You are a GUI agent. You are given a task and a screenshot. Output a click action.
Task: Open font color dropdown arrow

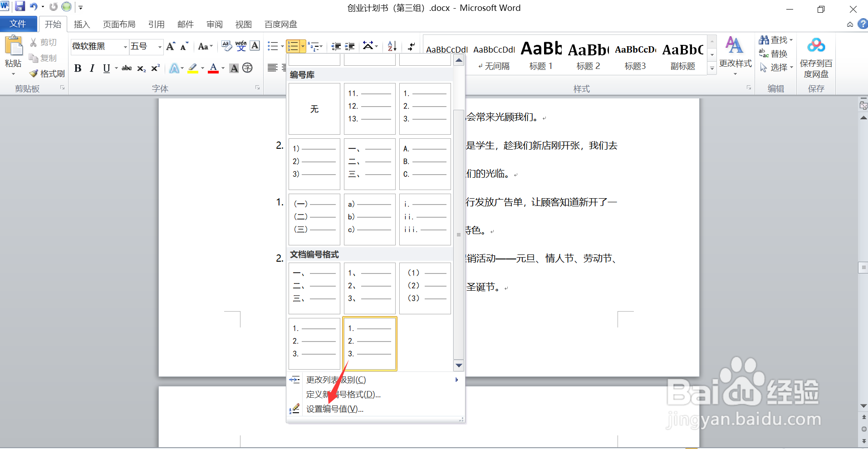223,68
